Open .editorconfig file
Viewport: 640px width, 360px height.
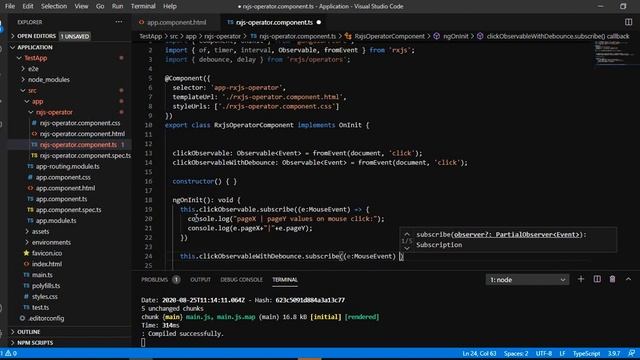click(46, 318)
